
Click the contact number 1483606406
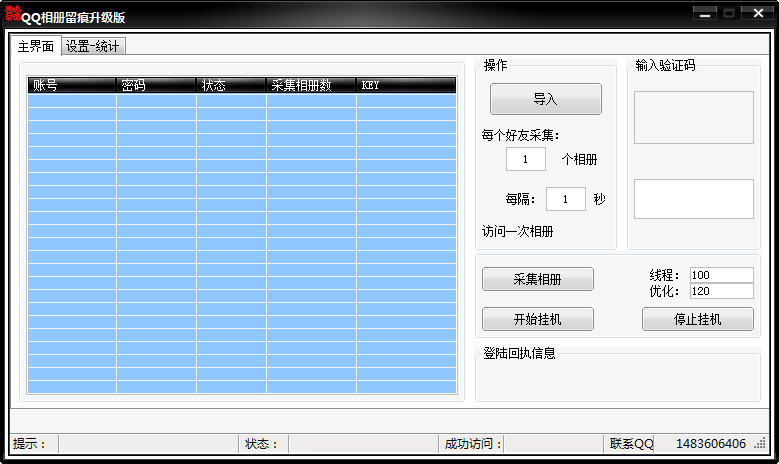(710, 444)
